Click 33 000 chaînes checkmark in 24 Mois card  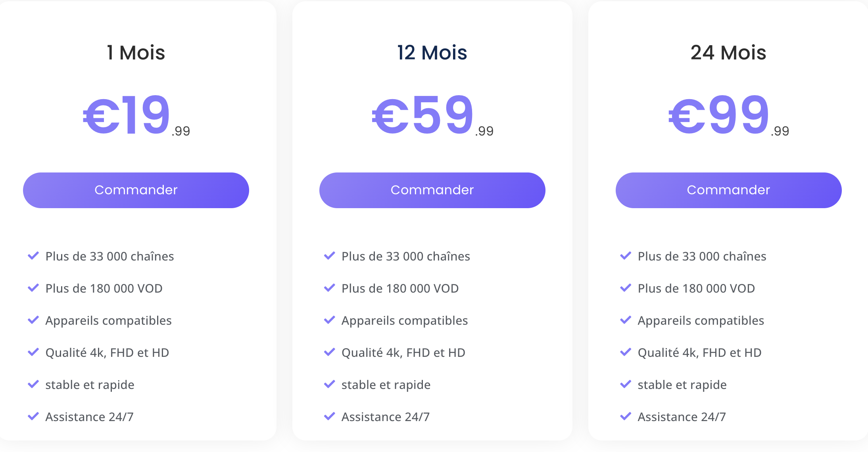click(x=626, y=256)
